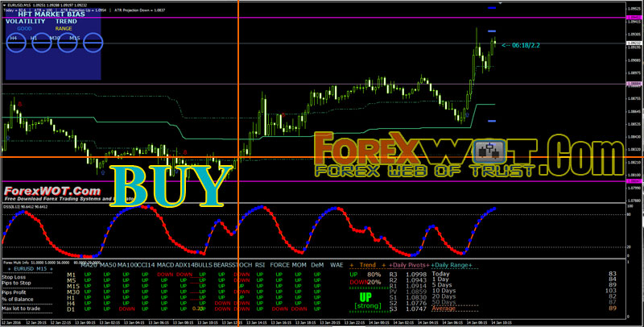This screenshot has height=327, width=644.
Task: Click the candle countdown 06:18/2.2 label
Action: 521,45
